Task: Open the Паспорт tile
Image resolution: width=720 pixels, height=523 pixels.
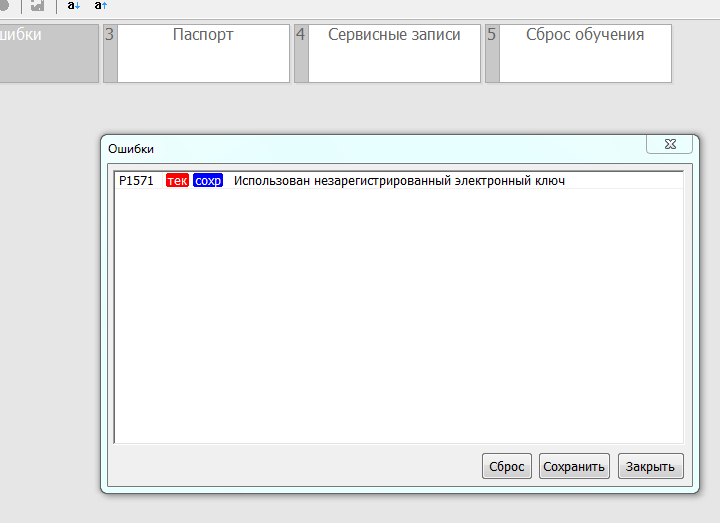Action: point(197,54)
